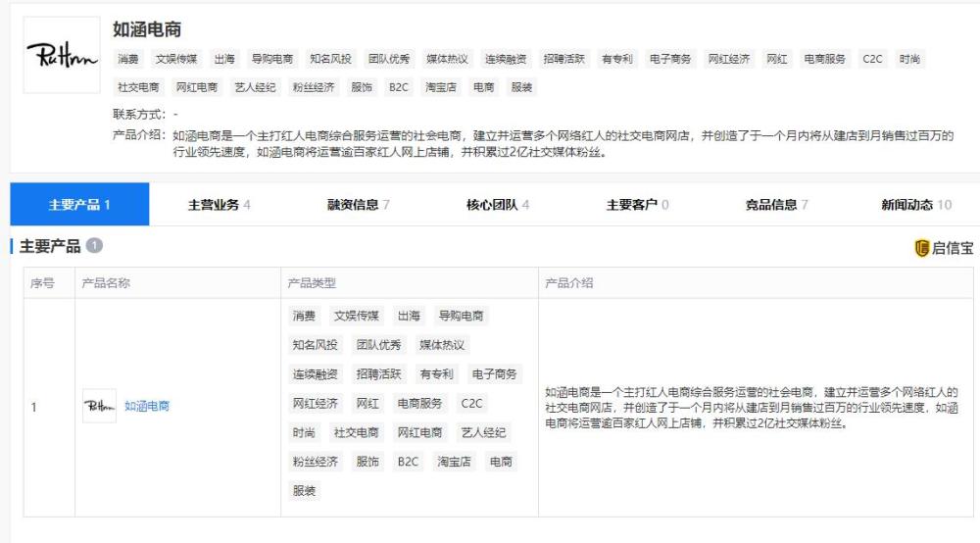The width and height of the screenshot is (980, 543).
Task: Click the 电子商务 tag in the company header
Action: [670, 59]
